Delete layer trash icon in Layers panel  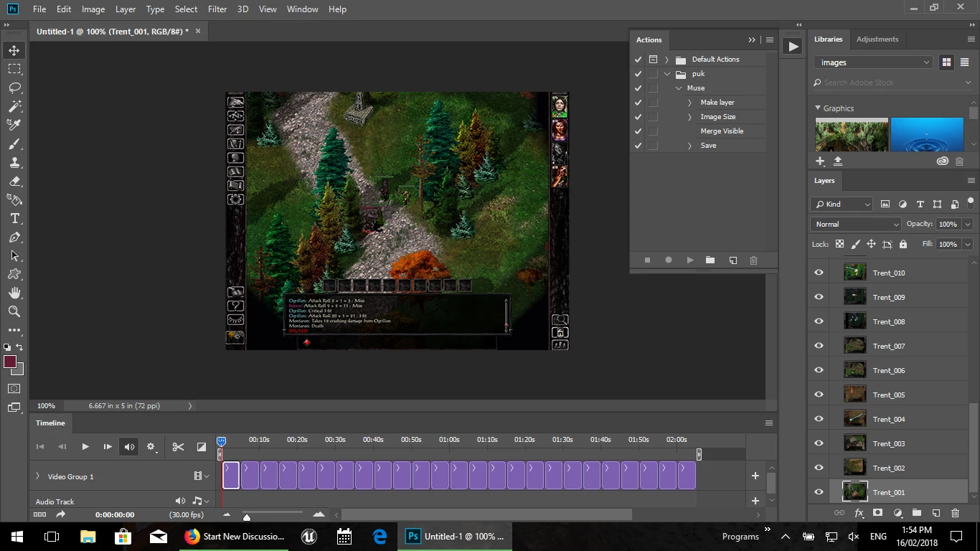[x=955, y=513]
